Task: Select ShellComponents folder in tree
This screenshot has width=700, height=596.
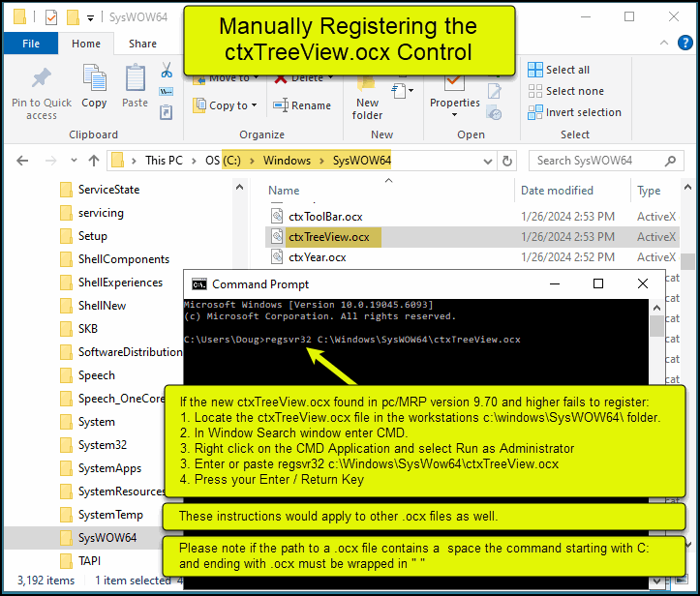Action: pyautogui.click(x=124, y=259)
